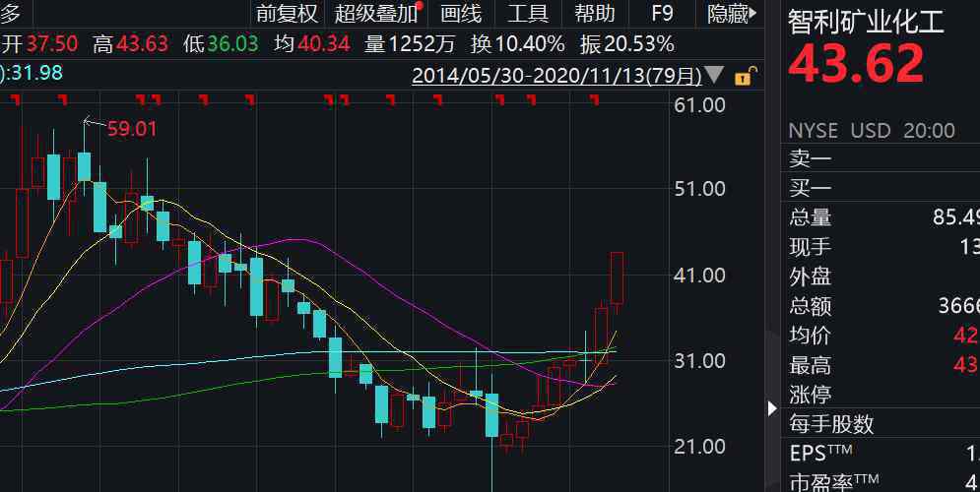Click the 隐藏 hide button
This screenshot has width=980, height=492.
732,14
